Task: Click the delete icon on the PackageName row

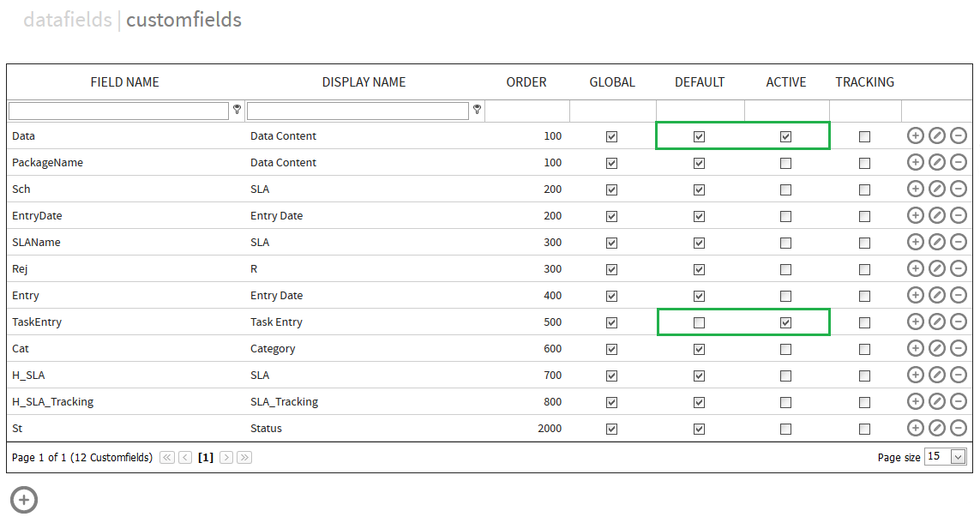Action: tap(959, 162)
